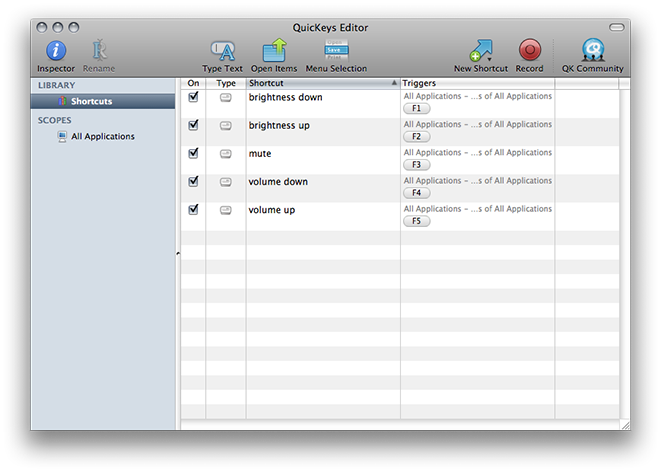Select the brightness up shortcut name
This screenshot has height=472, width=661.
click(279, 126)
